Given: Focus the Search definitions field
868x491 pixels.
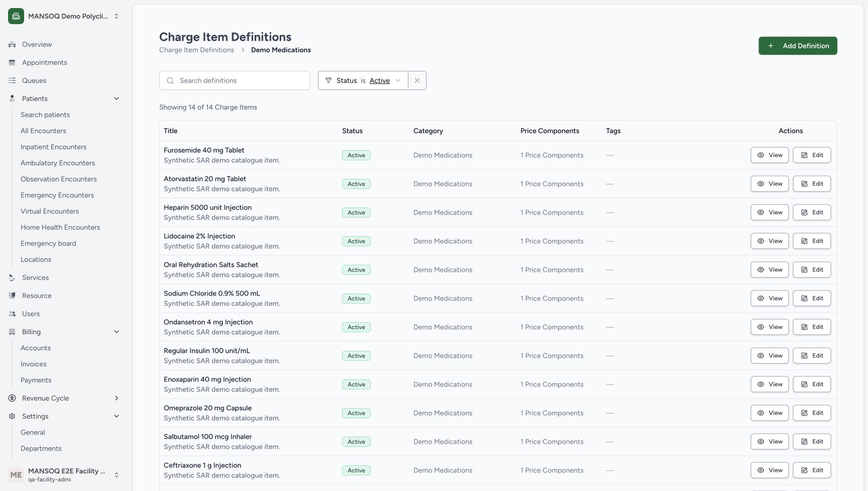Looking at the screenshot, I should point(235,80).
